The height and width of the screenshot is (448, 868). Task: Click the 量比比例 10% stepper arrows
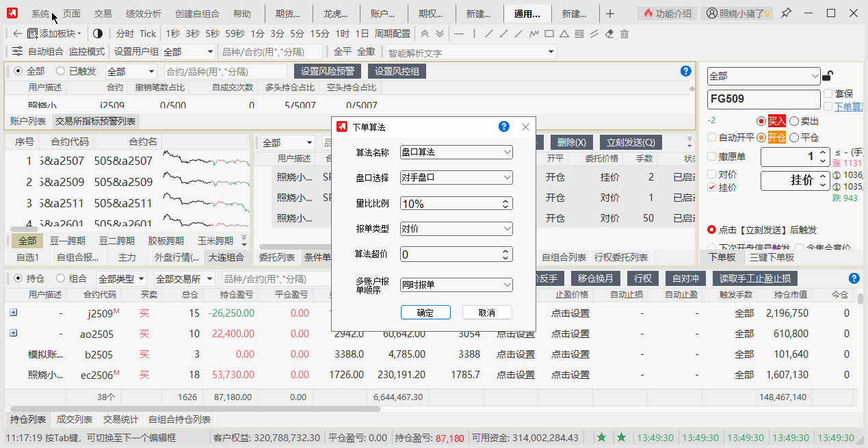[x=506, y=203]
